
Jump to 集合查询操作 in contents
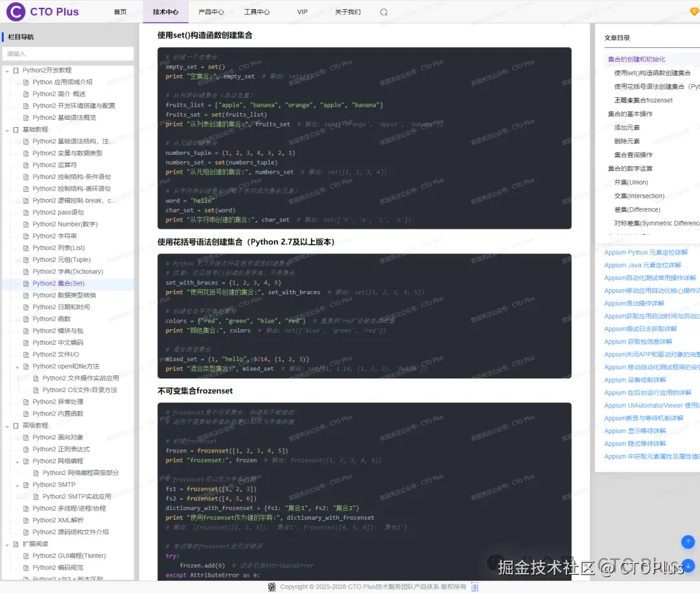(x=633, y=155)
